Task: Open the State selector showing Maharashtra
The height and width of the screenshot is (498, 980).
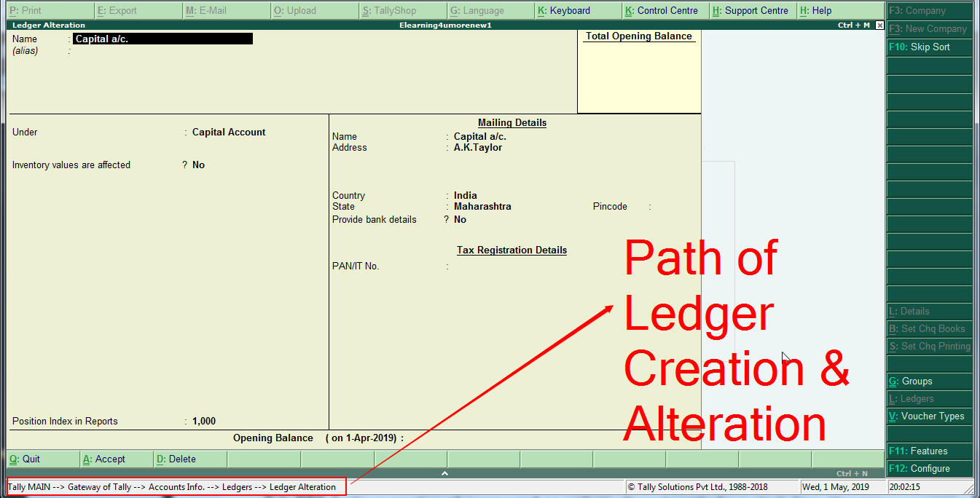Action: pos(484,206)
